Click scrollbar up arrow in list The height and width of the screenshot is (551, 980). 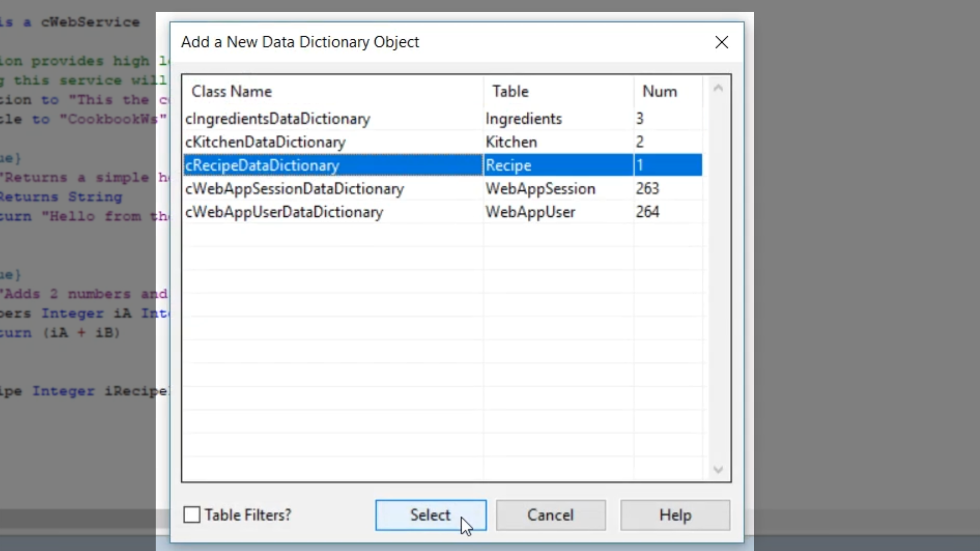pyautogui.click(x=718, y=88)
